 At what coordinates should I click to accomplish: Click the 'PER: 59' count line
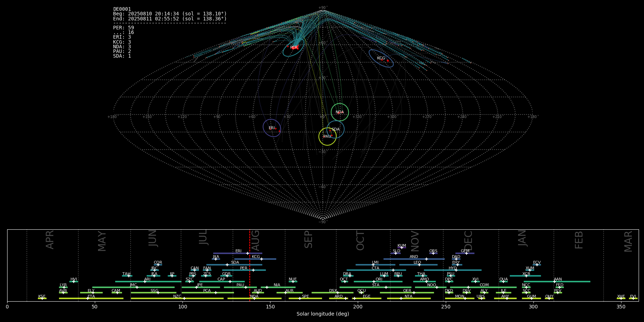pyautogui.click(x=123, y=28)
